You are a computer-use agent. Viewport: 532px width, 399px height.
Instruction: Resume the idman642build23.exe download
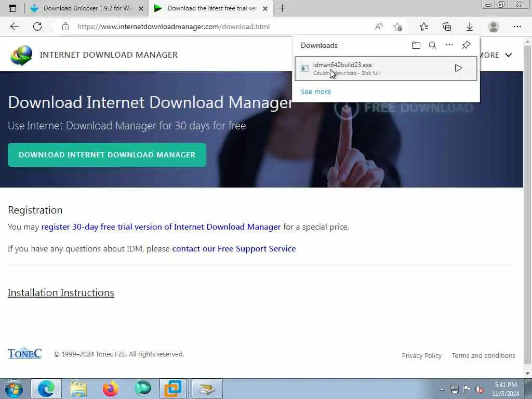[x=458, y=68]
